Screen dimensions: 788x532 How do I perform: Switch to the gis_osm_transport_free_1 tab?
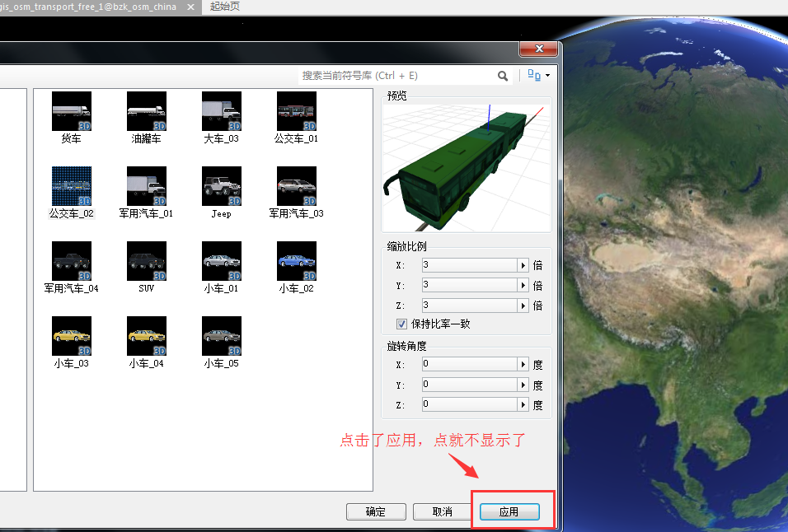tap(88, 7)
